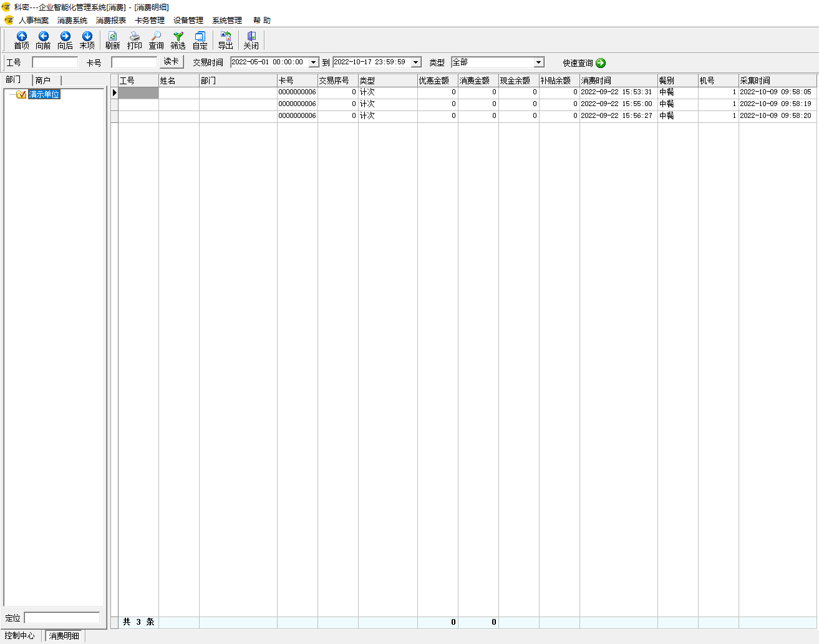Click the 餐别 column header

[678, 80]
